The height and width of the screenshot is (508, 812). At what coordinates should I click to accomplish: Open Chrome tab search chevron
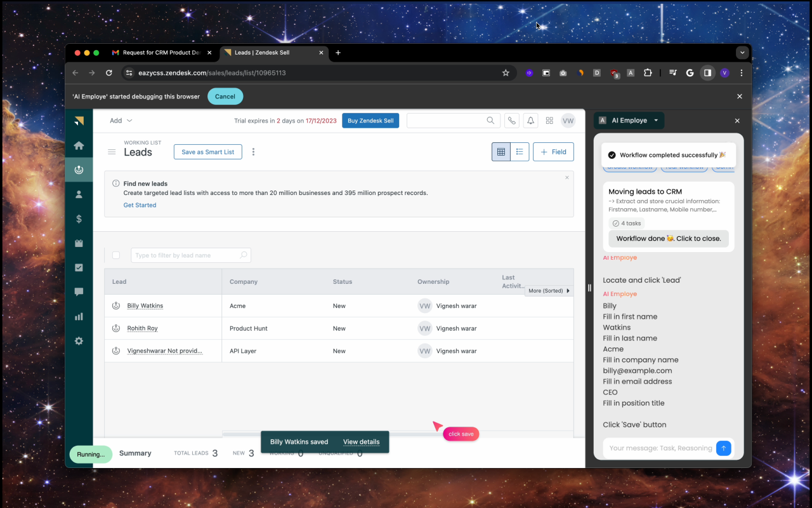(x=742, y=53)
